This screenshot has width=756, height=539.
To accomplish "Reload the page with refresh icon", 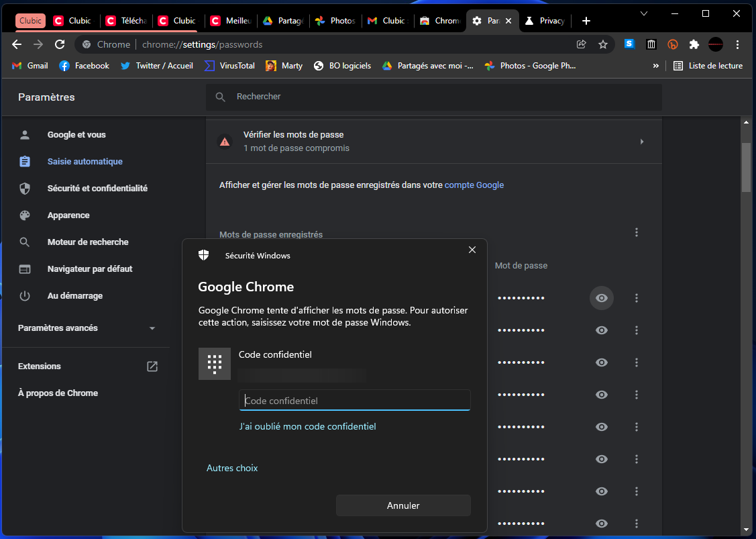I will [60, 44].
